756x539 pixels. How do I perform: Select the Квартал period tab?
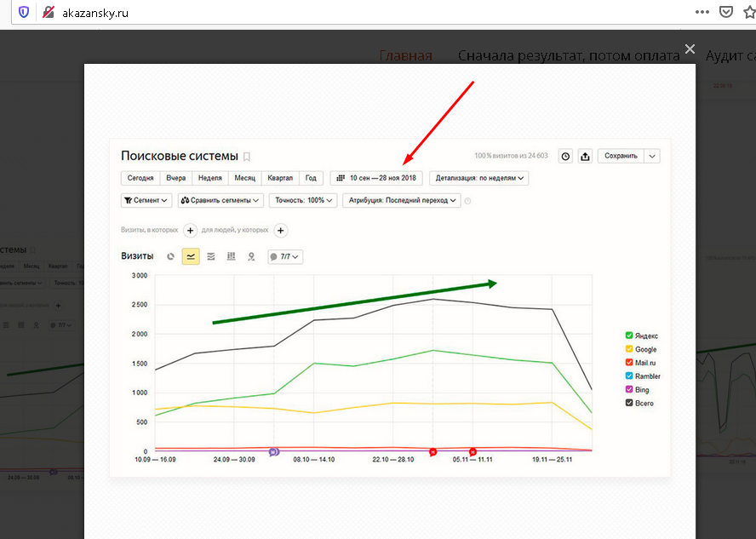coord(280,178)
